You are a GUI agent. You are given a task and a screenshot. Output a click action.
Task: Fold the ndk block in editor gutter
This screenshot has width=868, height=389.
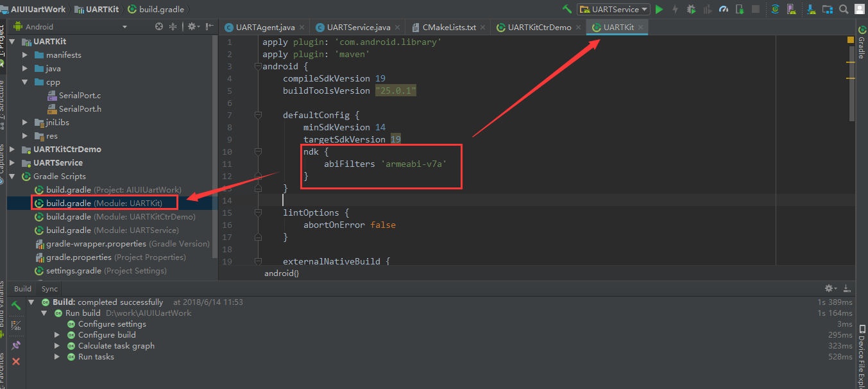pyautogui.click(x=258, y=152)
